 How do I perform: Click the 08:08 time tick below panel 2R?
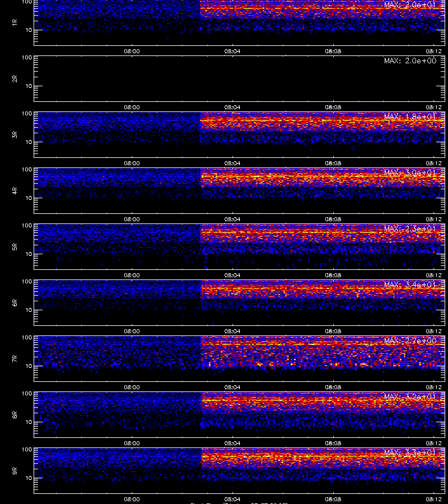click(333, 108)
